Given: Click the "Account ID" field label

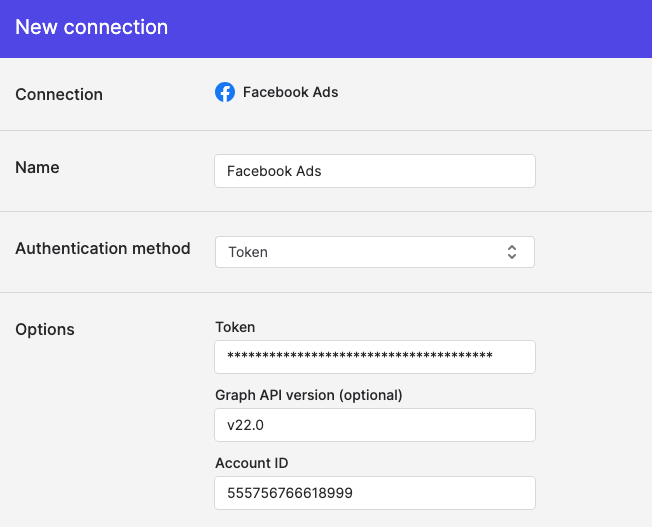Looking at the screenshot, I should click(x=252, y=463).
